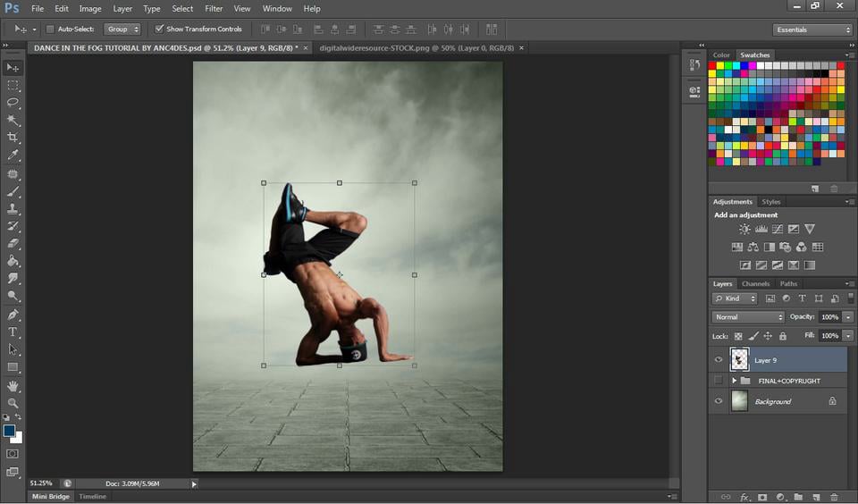
Task: Select the Clone Stamp tool
Action: (13, 208)
